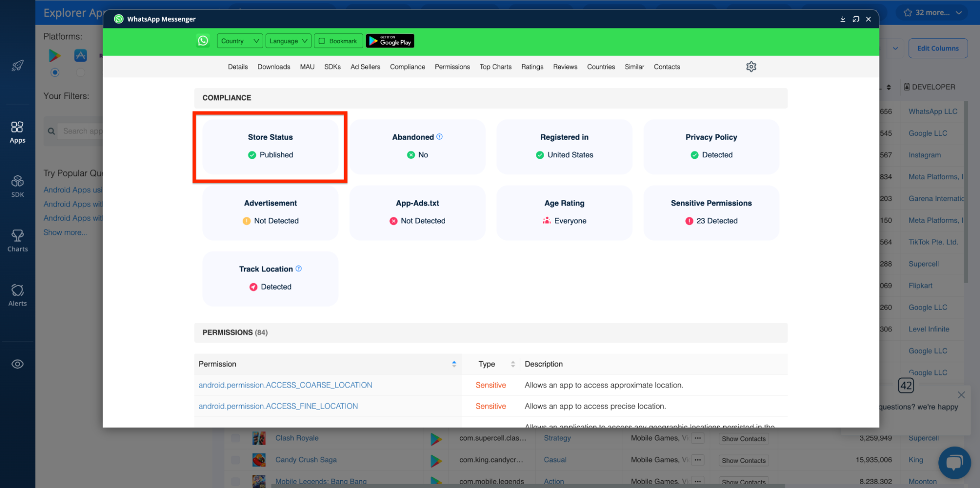Click Google Play icon in Clash Royale row
The image size is (980, 488).
(x=436, y=439)
